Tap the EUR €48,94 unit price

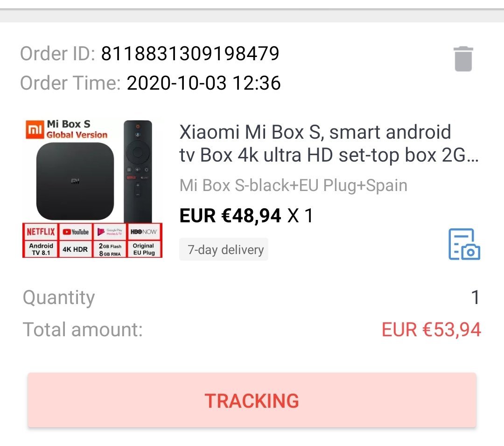(230, 215)
